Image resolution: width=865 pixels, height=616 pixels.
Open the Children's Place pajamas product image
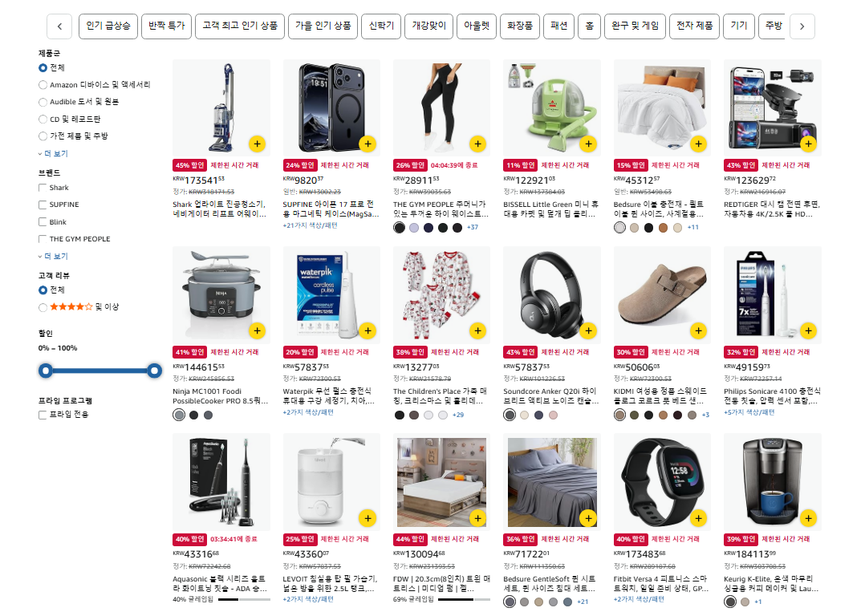441,295
